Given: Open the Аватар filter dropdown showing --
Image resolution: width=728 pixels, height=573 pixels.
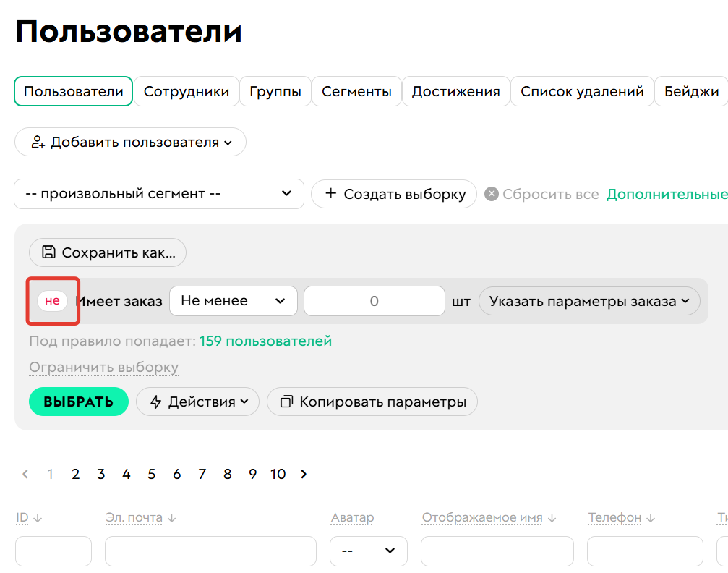Looking at the screenshot, I should point(368,551).
